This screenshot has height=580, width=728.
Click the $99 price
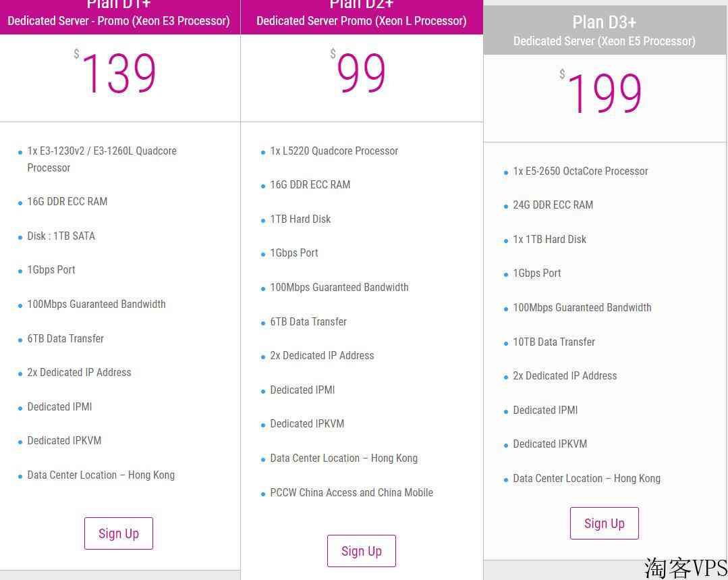361,74
